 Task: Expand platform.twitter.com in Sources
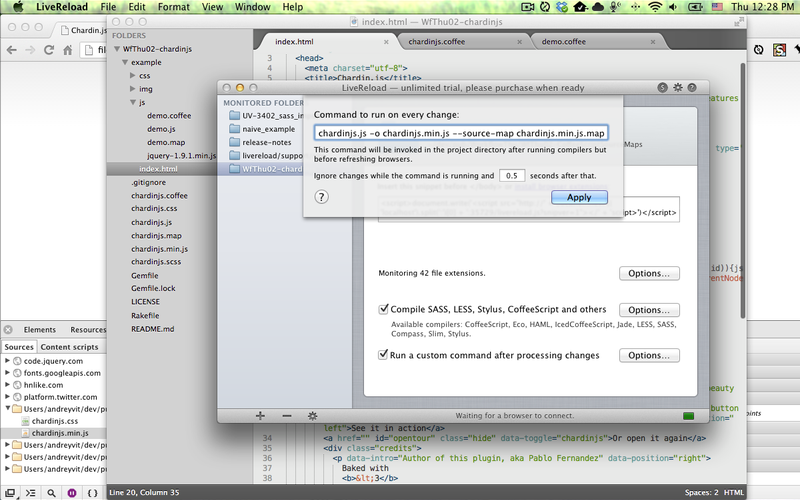(x=7, y=397)
